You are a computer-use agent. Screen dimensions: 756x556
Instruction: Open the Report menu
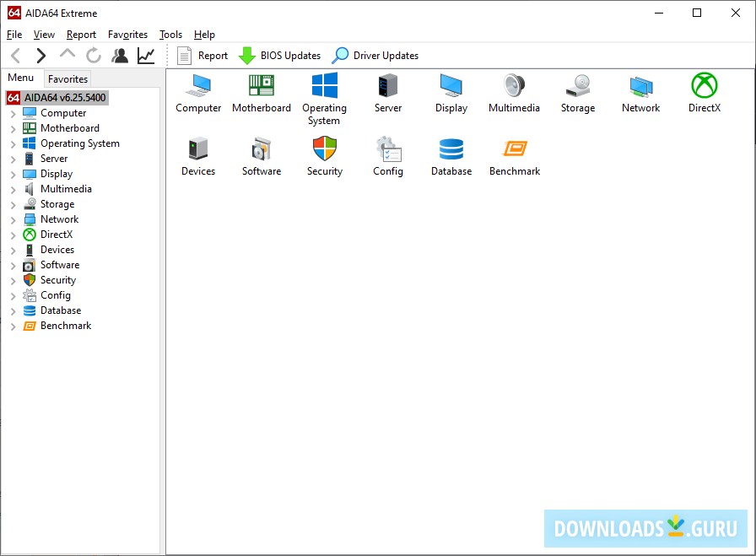(81, 35)
